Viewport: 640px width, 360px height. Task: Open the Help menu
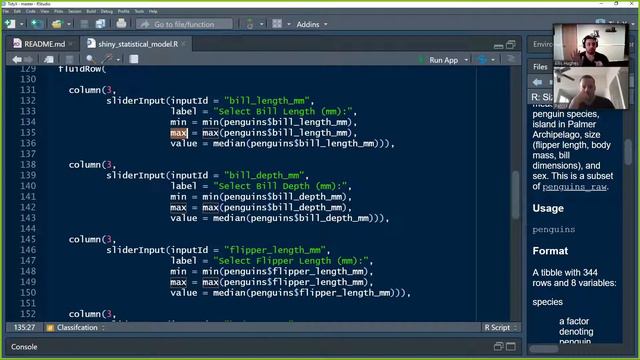tap(153, 11)
